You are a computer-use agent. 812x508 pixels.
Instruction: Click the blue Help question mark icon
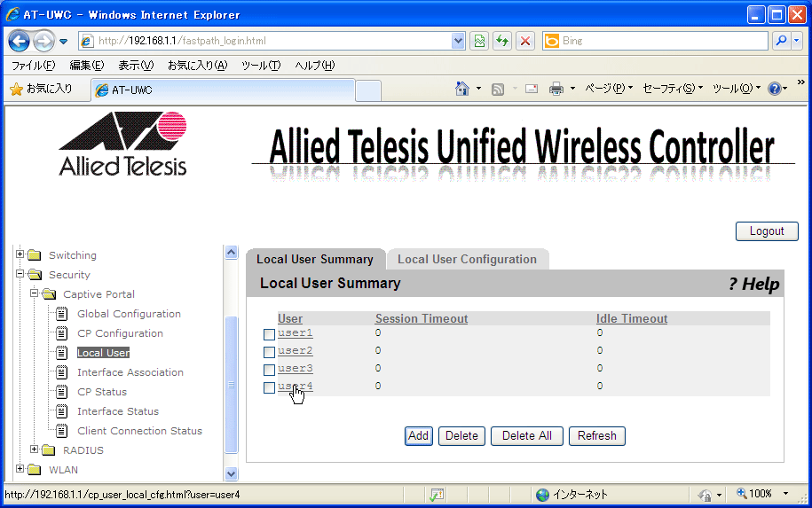click(x=774, y=89)
